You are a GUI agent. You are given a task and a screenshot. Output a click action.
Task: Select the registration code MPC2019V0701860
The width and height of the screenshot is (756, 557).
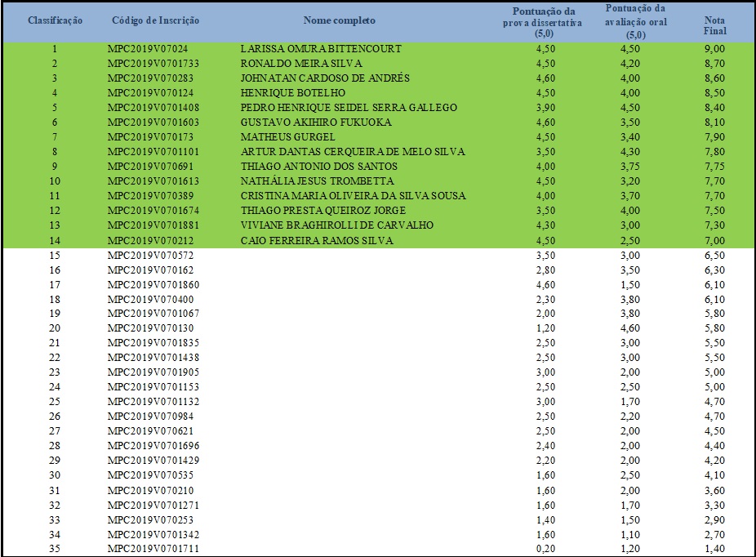point(153,285)
